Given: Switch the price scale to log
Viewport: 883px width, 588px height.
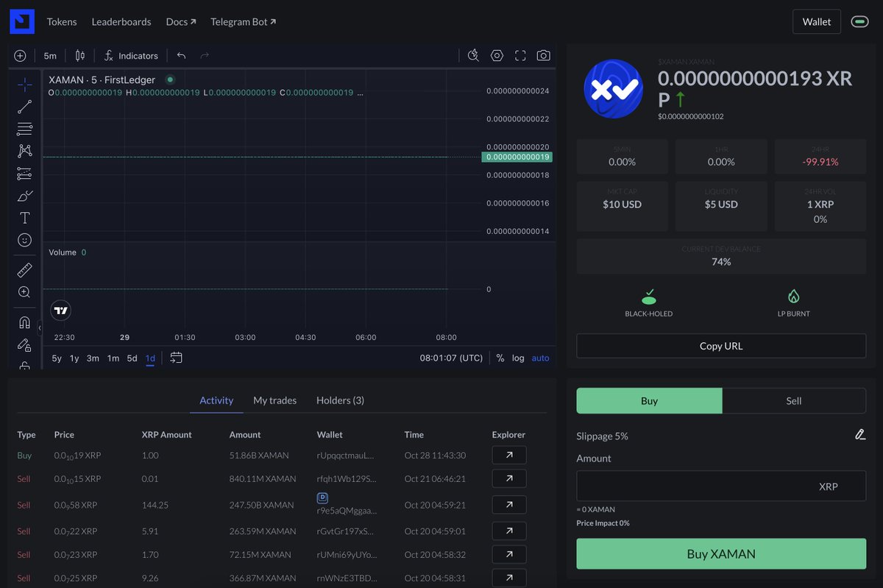Looking at the screenshot, I should pyautogui.click(x=518, y=358).
